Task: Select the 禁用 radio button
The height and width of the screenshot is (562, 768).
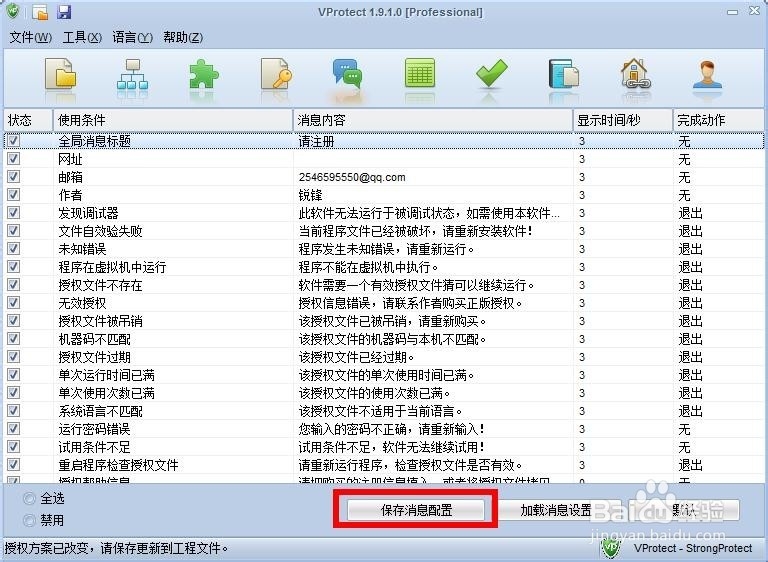Action: pyautogui.click(x=30, y=520)
